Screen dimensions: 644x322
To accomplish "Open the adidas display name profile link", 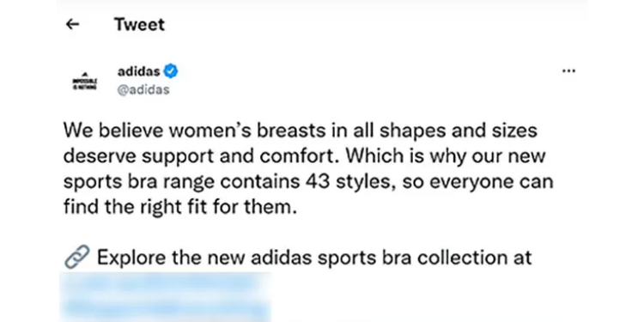I will click(138, 71).
